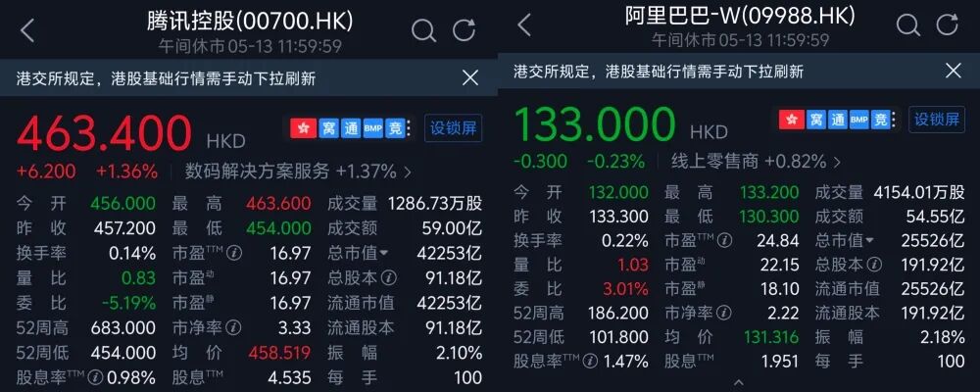Tap the Hong Kong flag badge on Alibaba
Screen dimensions: 980x392
[x=791, y=119]
